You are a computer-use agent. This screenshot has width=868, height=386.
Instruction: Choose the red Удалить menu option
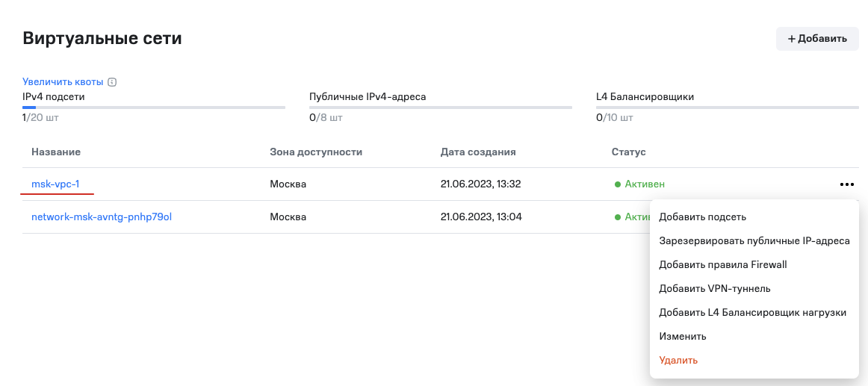678,361
